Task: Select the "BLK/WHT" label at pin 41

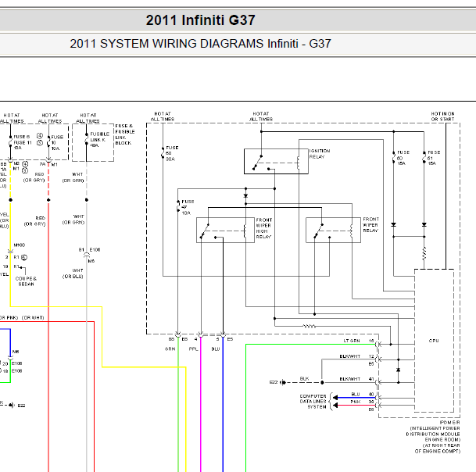Action: (x=349, y=379)
